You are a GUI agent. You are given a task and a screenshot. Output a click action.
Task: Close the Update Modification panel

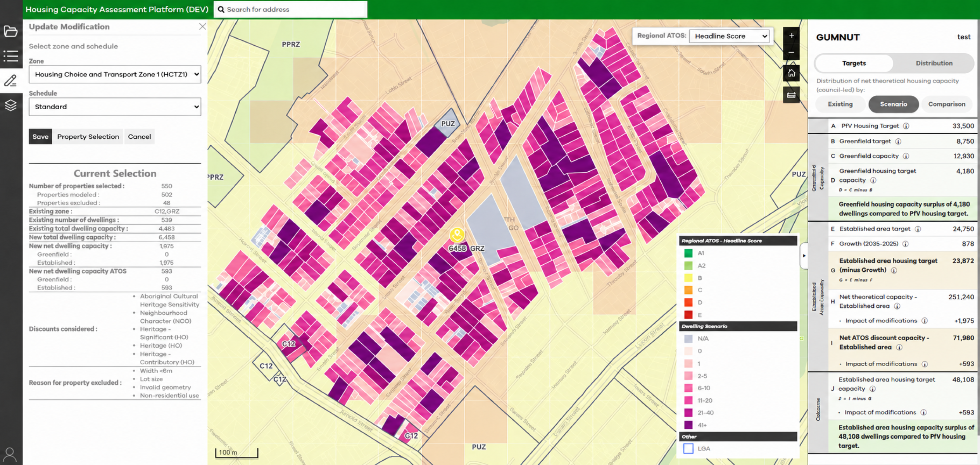202,26
